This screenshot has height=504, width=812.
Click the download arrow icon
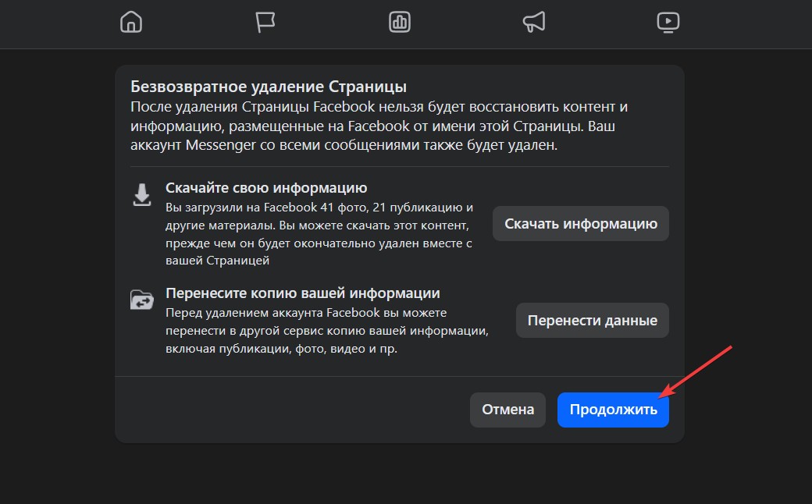(x=142, y=195)
